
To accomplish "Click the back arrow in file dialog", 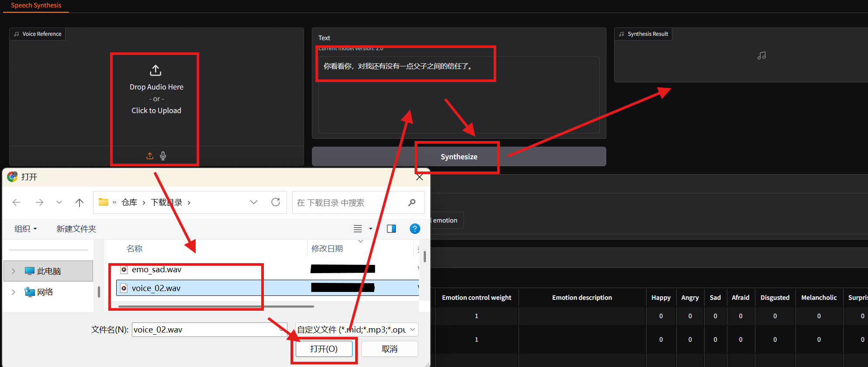I will (17, 202).
